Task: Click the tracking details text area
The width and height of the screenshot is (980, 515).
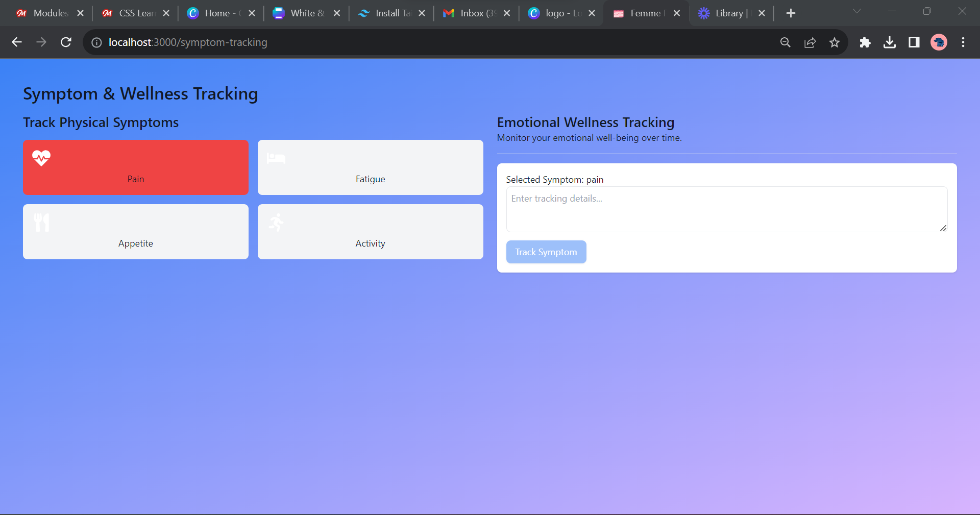Action: pos(727,209)
